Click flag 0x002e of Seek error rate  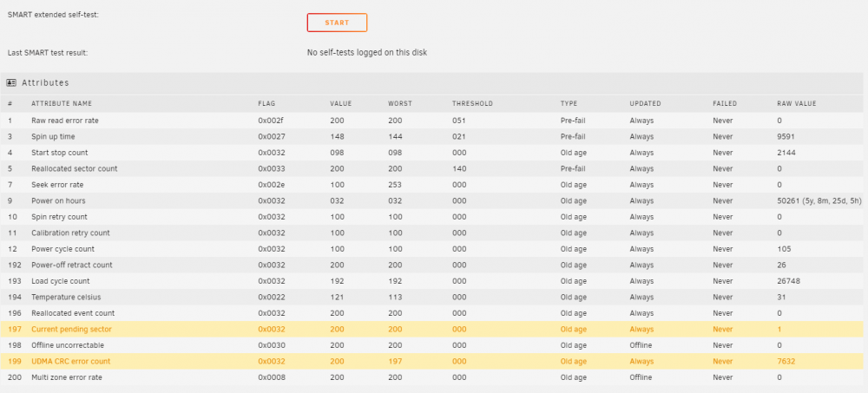click(x=271, y=184)
